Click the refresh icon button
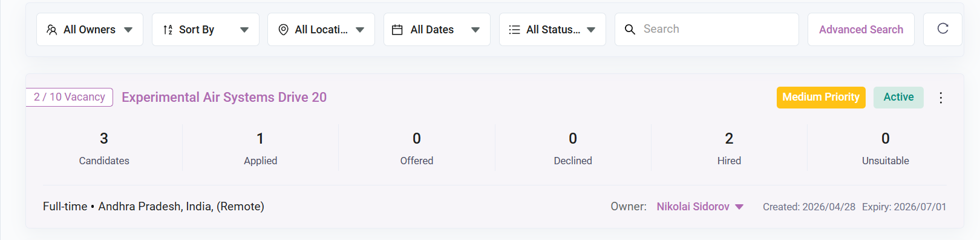The width and height of the screenshot is (980, 240). point(942,29)
